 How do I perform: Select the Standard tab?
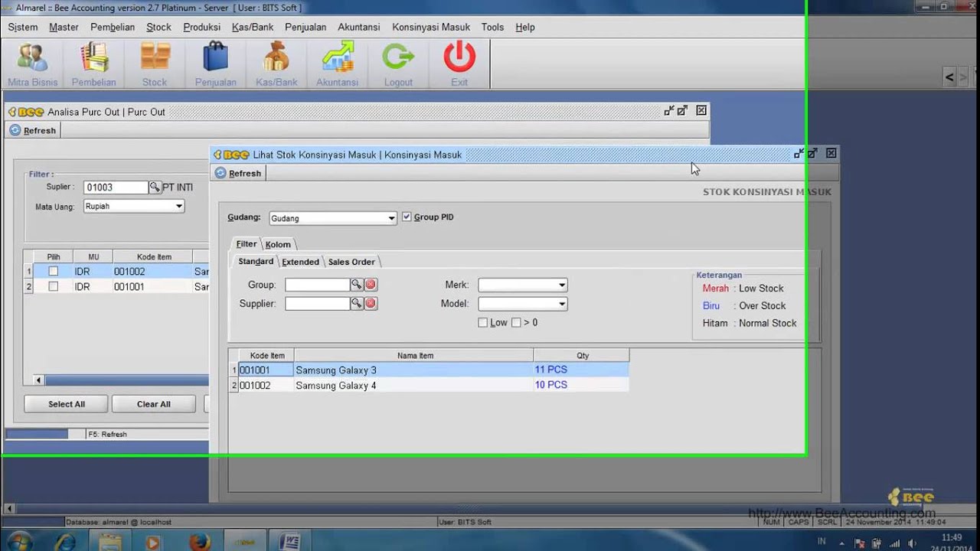[x=256, y=262]
